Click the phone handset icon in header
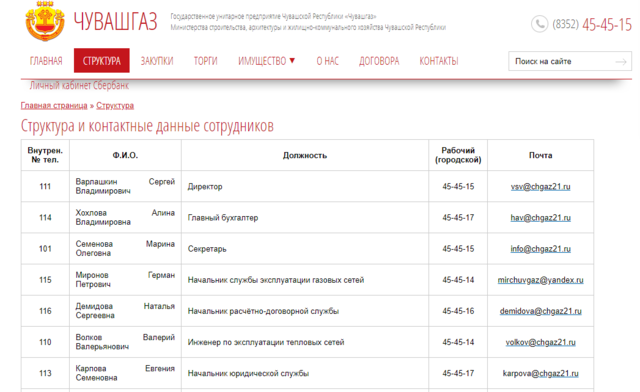 coord(540,24)
